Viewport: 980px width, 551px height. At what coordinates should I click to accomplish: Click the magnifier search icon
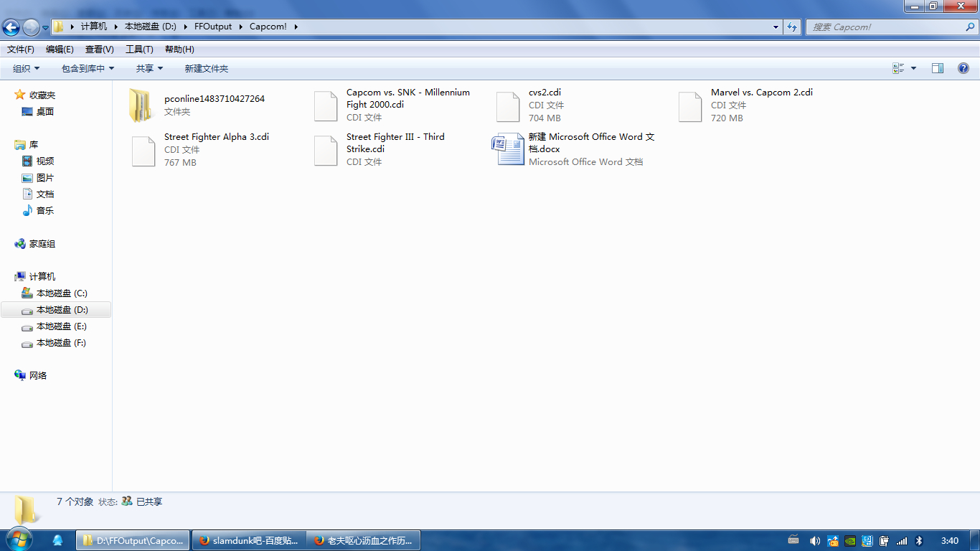point(971,27)
